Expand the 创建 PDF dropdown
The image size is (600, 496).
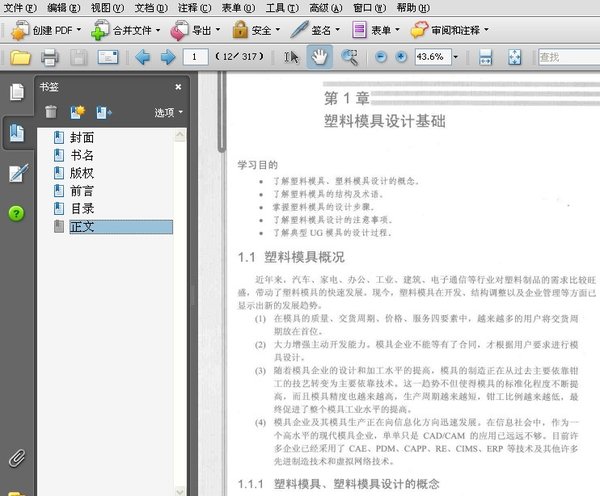[x=79, y=29]
